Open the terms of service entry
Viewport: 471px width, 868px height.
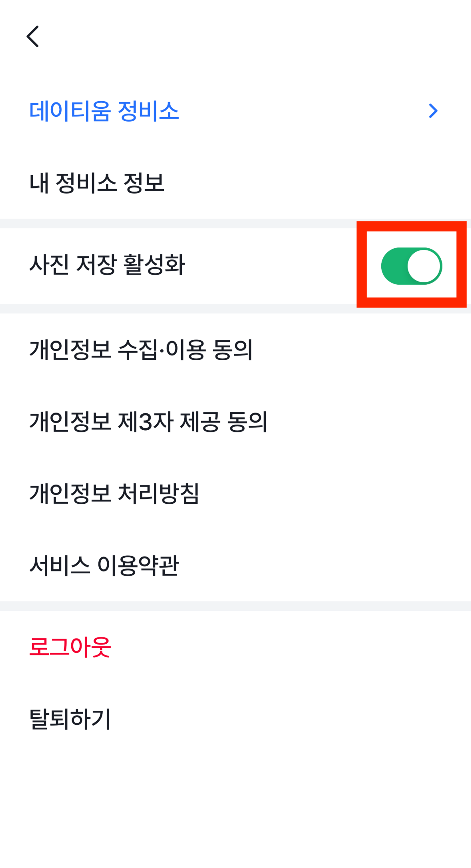pyautogui.click(x=104, y=565)
